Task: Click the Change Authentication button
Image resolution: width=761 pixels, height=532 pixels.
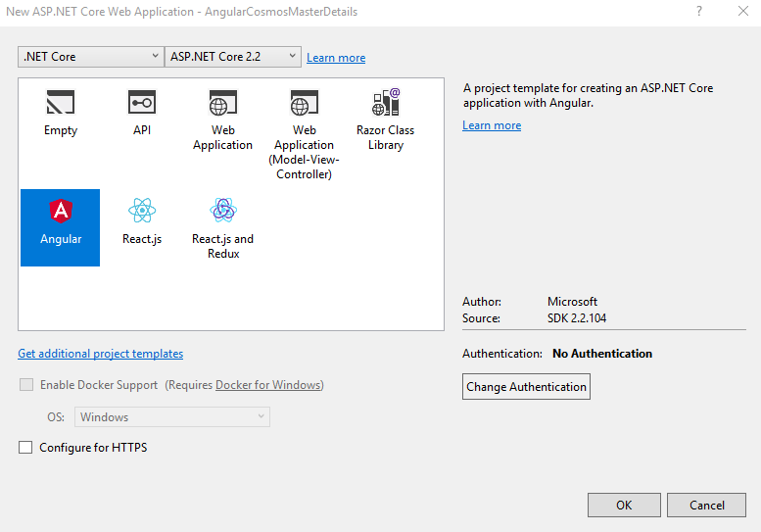Action: [x=526, y=387]
